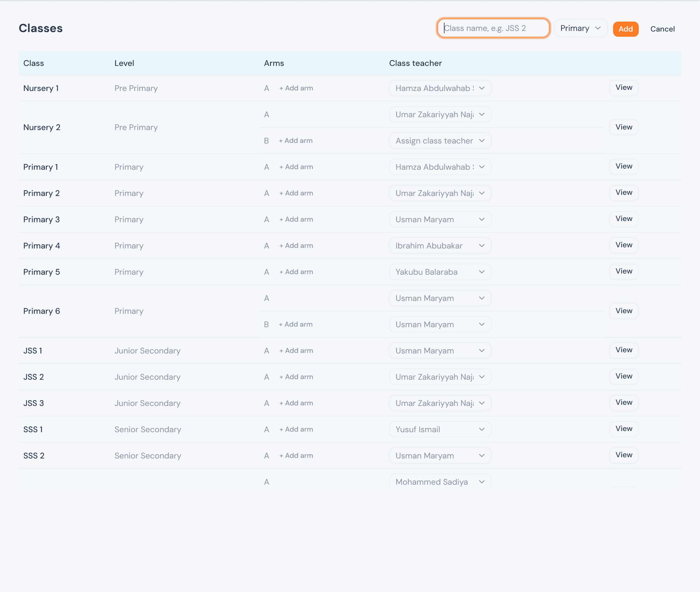
Task: Change the Primary 1 class teacher dropdown
Action: click(440, 167)
